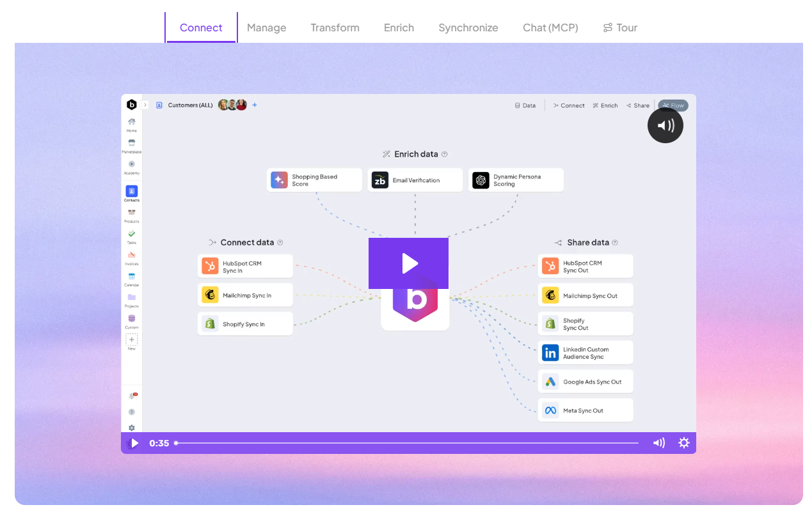
Task: Click the Meta Sync Out icon
Action: [x=550, y=410]
